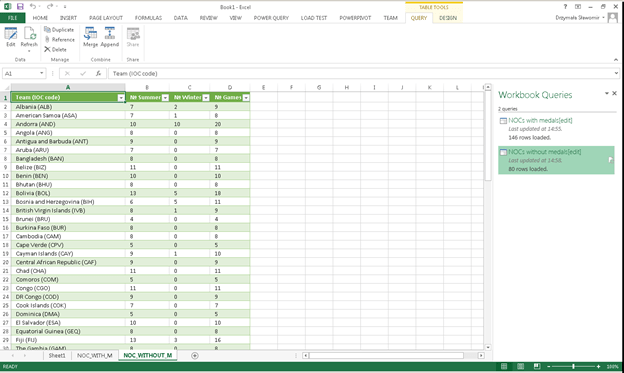Click the Share query icon

(x=133, y=37)
